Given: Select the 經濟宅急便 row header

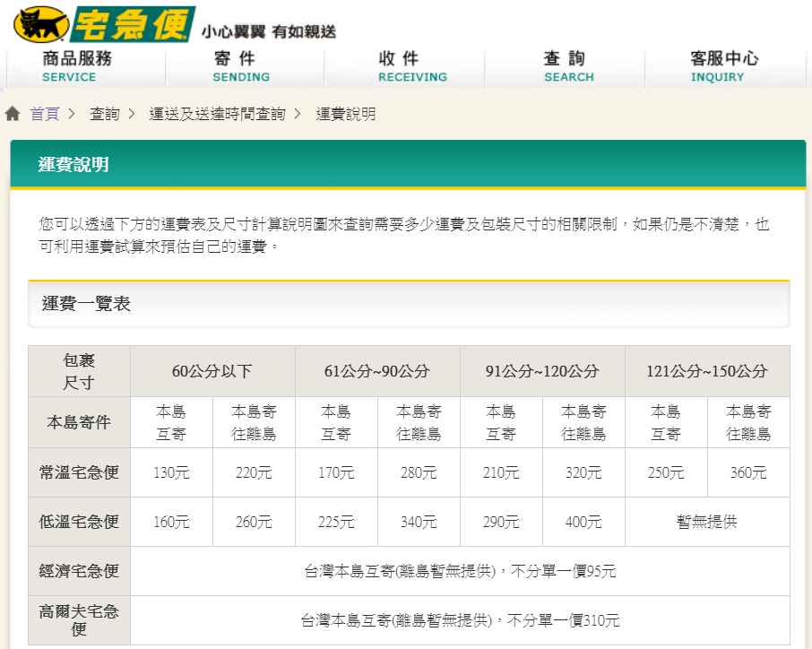Looking at the screenshot, I should click(x=79, y=571).
